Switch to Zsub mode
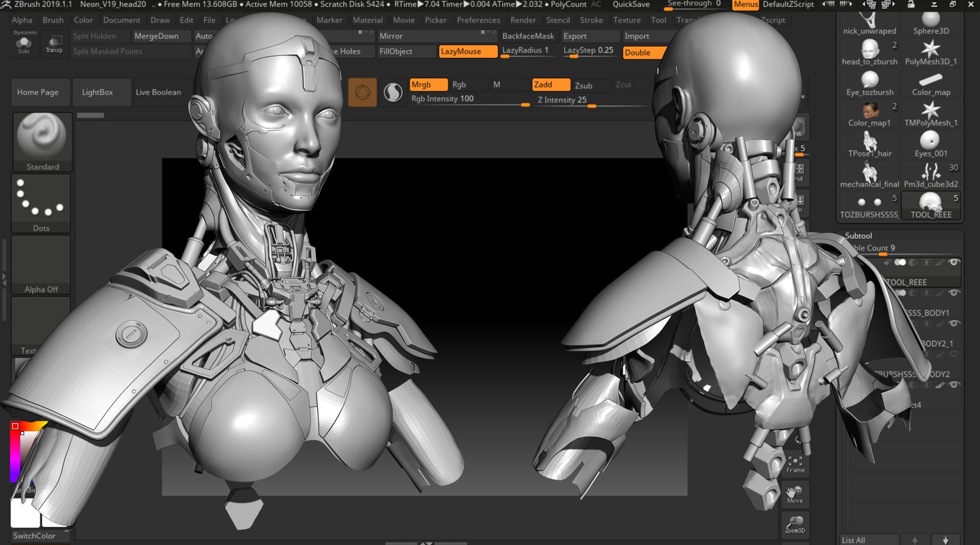 point(591,85)
